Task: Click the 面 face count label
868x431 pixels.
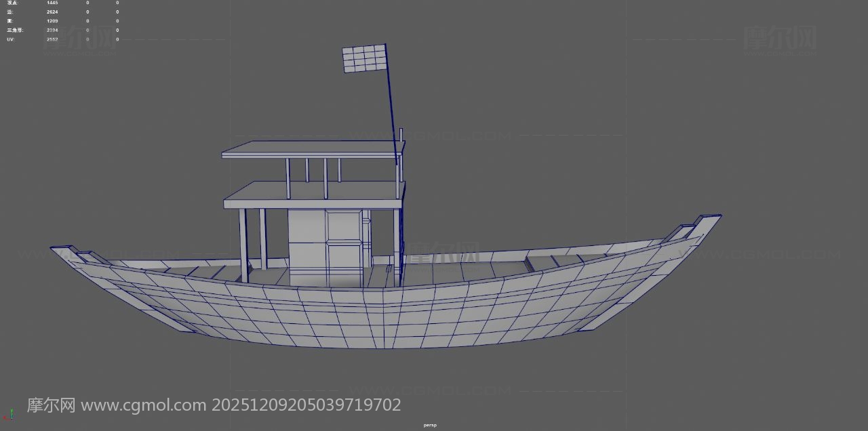Action: (x=10, y=21)
